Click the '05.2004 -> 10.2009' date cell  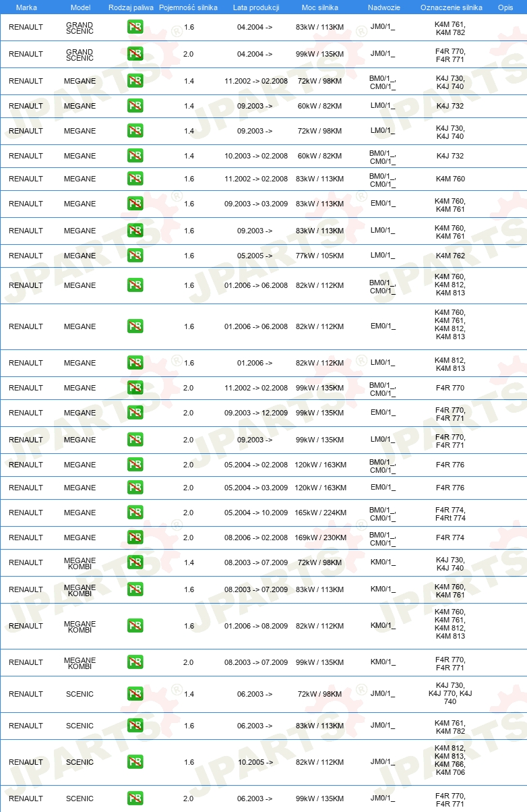coord(256,513)
